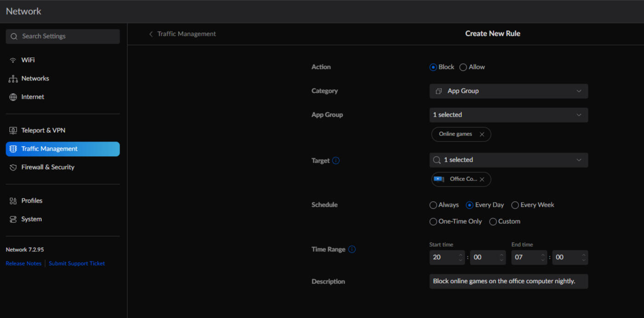644x318 pixels.
Task: Select the Allow action radio button
Action: pos(463,67)
